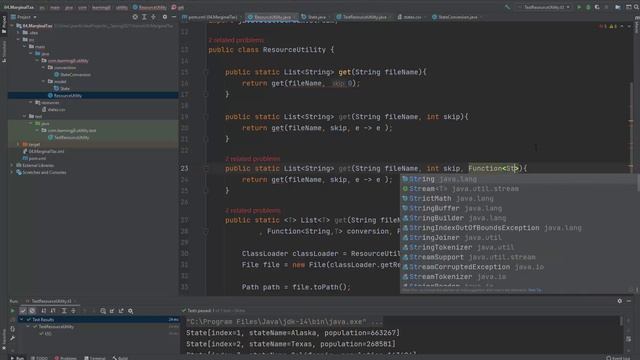This screenshot has height=360, width=640.
Task: Hide Run panel with minus icon
Action: [629, 301]
